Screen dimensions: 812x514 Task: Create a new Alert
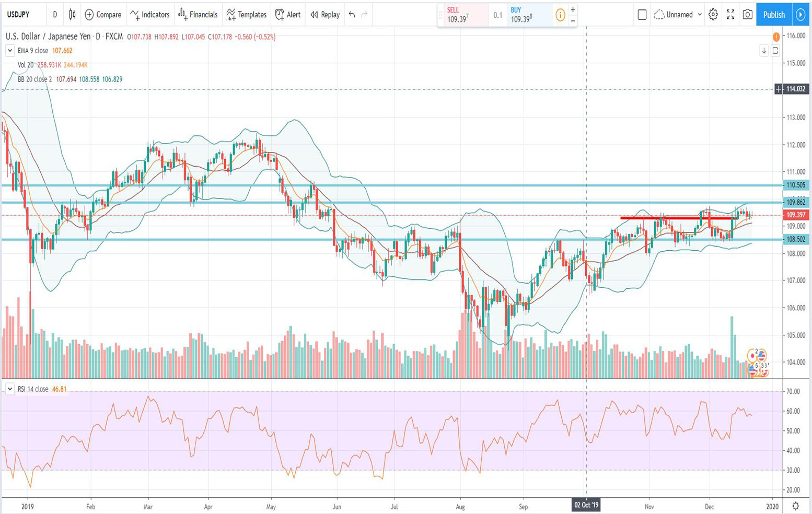[288, 15]
